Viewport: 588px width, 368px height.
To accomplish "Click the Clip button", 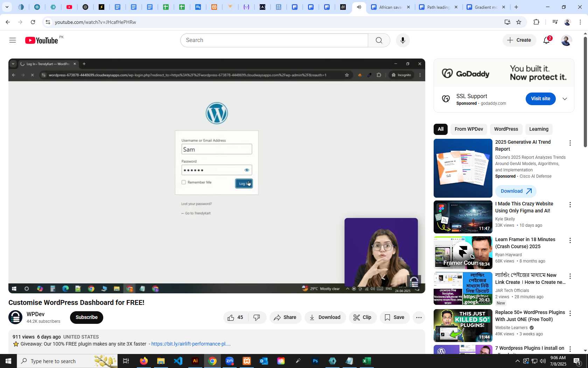I will tap(363, 318).
